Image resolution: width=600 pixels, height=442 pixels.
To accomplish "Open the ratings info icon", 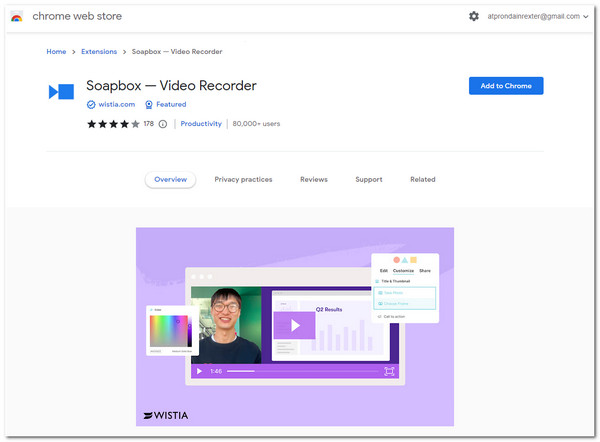I will pyautogui.click(x=163, y=124).
